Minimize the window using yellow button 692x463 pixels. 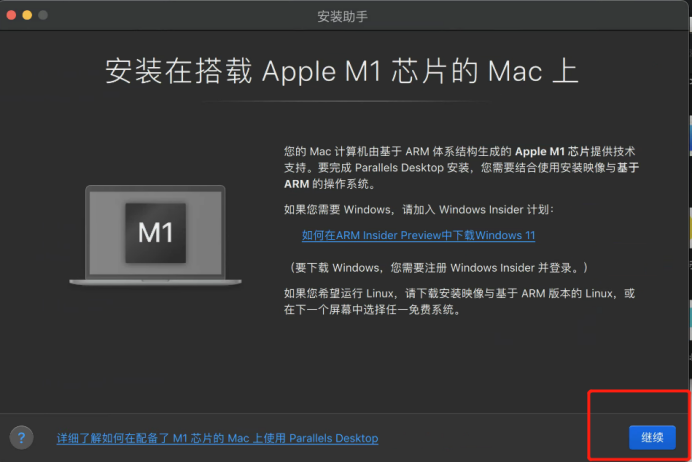pos(27,15)
